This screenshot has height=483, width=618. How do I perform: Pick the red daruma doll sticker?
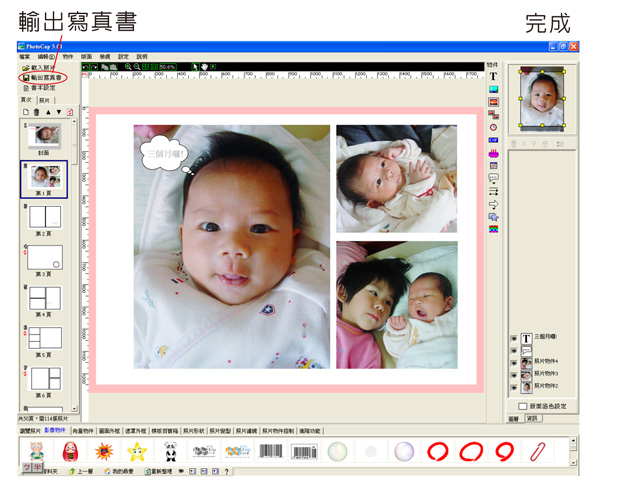coord(70,451)
